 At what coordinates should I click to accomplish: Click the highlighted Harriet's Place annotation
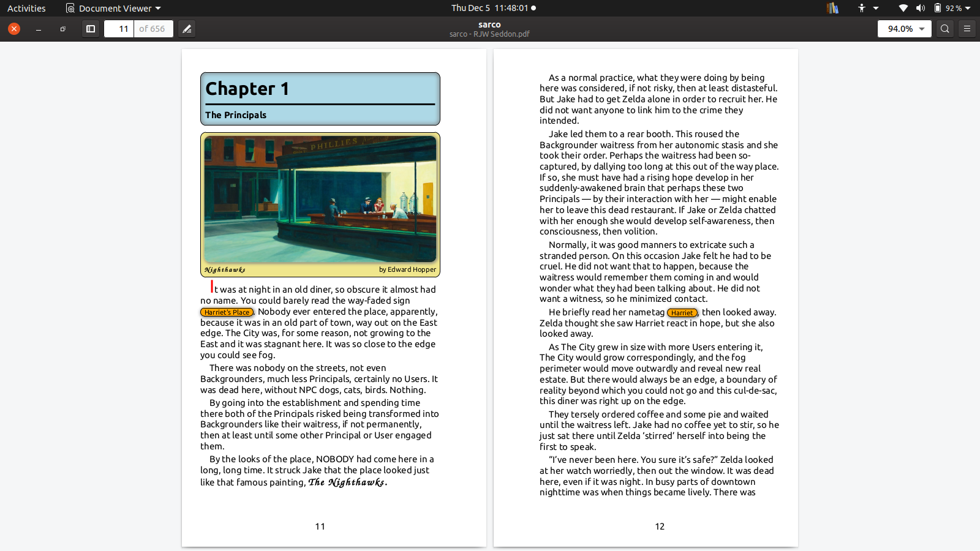coord(227,312)
